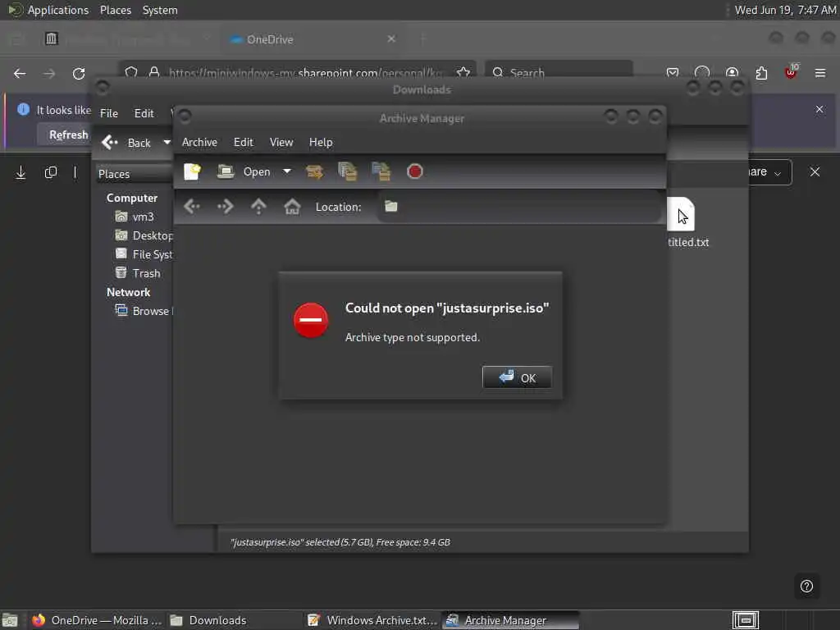
Task: Open Trash in the Places sidebar
Action: [x=138, y=273]
